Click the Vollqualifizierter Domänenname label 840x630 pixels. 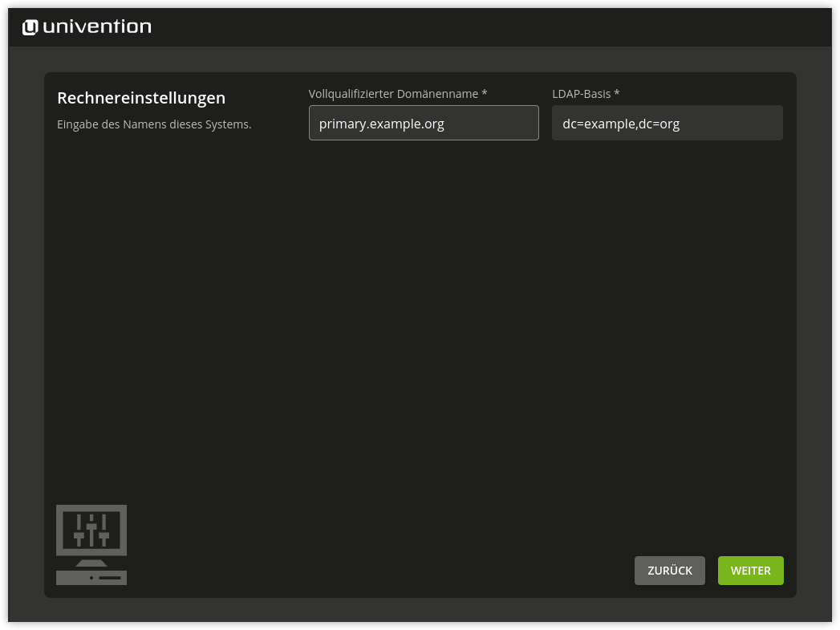click(394, 93)
